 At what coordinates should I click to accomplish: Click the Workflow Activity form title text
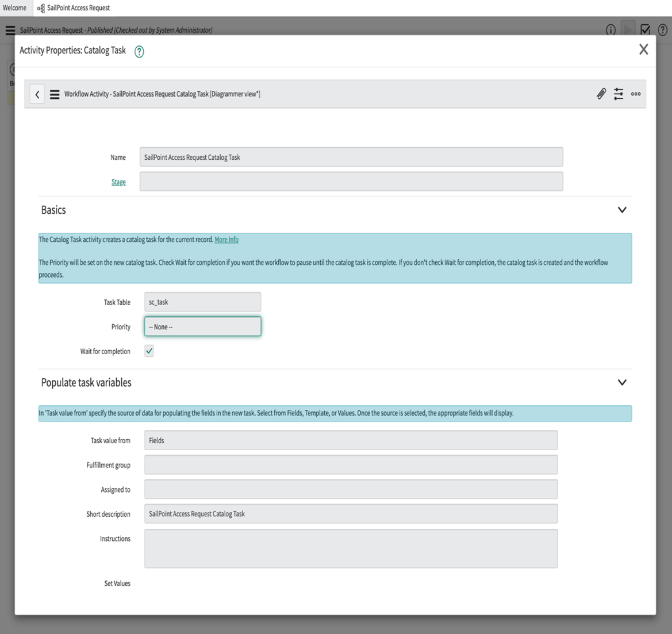point(163,94)
